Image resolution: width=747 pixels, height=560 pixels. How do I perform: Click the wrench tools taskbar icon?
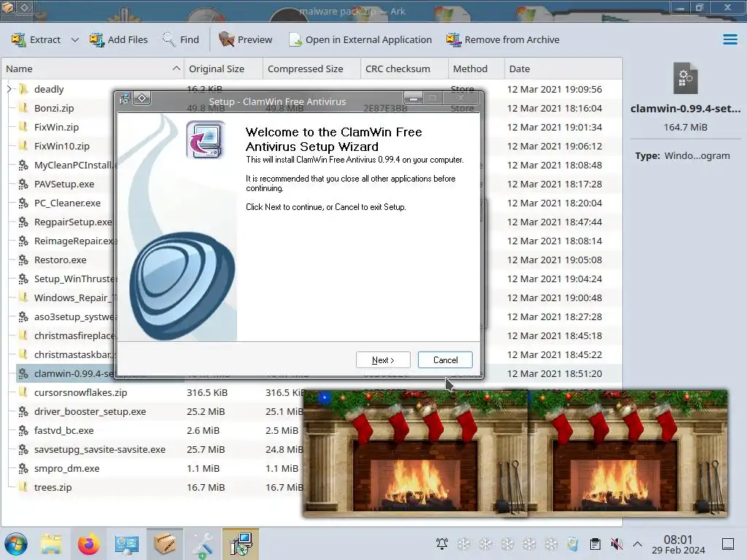tap(203, 544)
